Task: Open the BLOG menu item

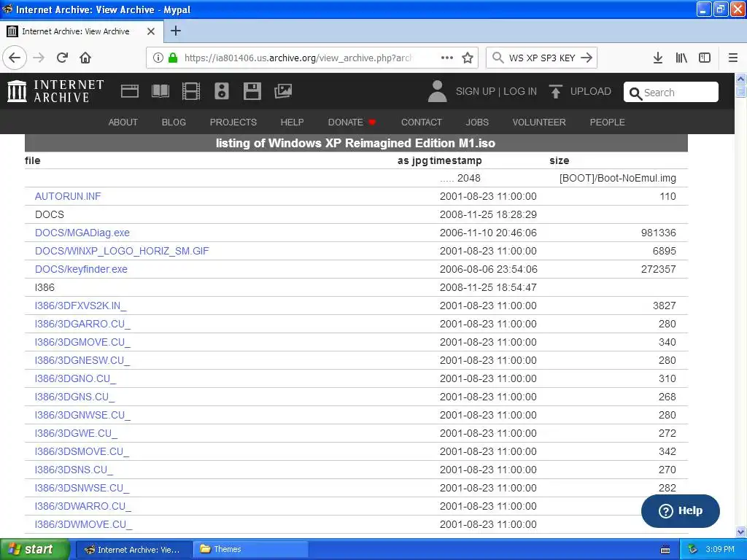Action: 174,122
